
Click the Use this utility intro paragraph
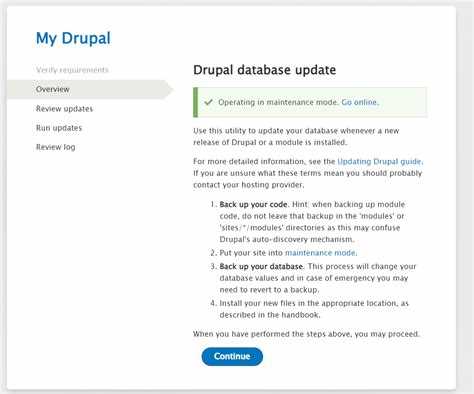pos(296,137)
